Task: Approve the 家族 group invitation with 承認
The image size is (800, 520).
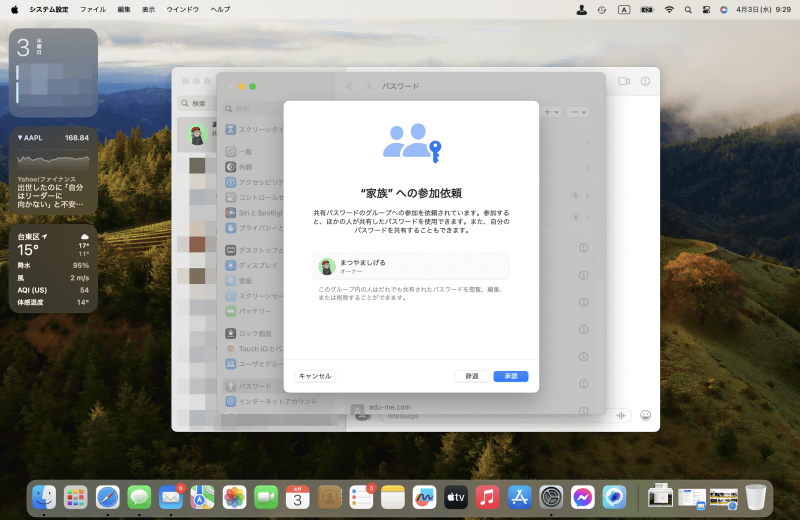Action: pos(511,376)
